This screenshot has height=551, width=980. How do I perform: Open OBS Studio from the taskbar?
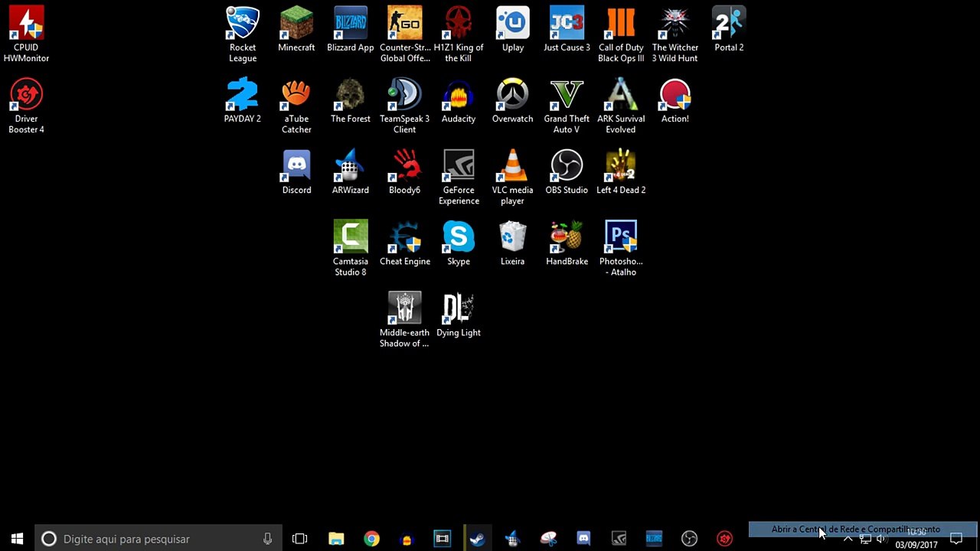pos(689,539)
